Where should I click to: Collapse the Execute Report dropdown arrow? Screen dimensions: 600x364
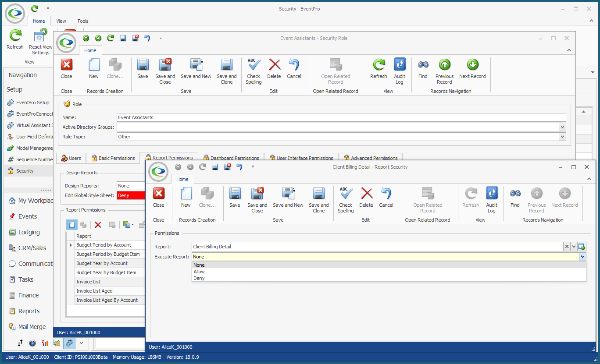[582, 257]
